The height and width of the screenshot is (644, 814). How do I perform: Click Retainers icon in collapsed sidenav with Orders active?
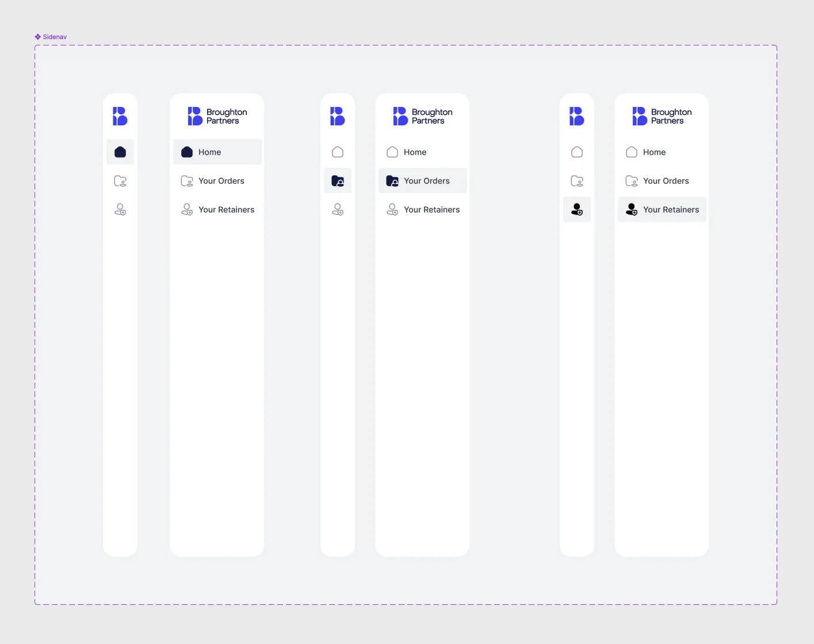[x=338, y=209]
